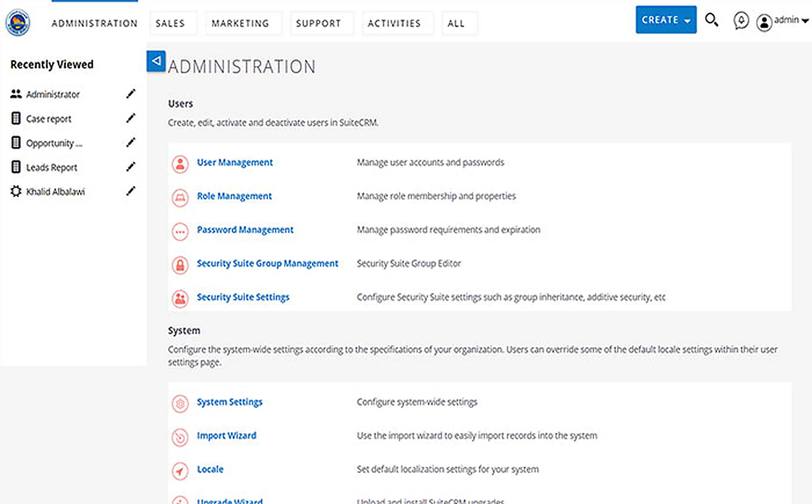This screenshot has height=504, width=812.
Task: Click the Import Wizard circular icon
Action: [180, 437]
